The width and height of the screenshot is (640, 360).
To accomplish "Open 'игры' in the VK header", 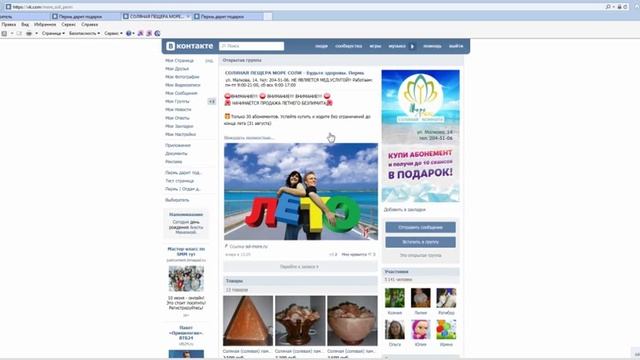I will (375, 46).
